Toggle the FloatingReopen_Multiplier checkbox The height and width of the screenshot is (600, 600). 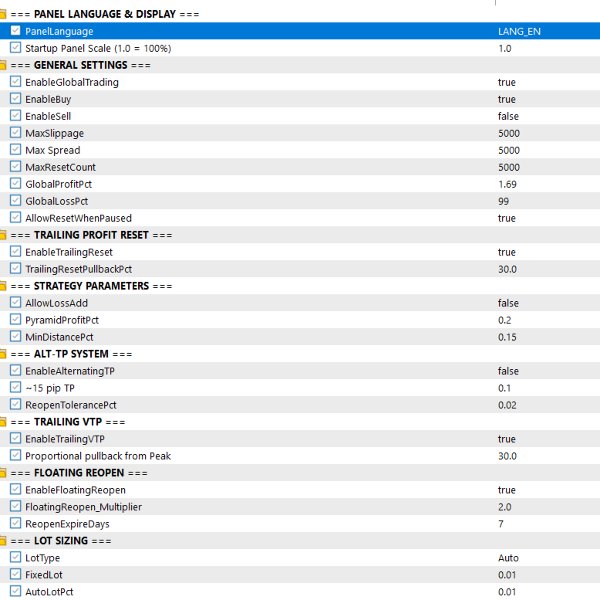pos(15,506)
